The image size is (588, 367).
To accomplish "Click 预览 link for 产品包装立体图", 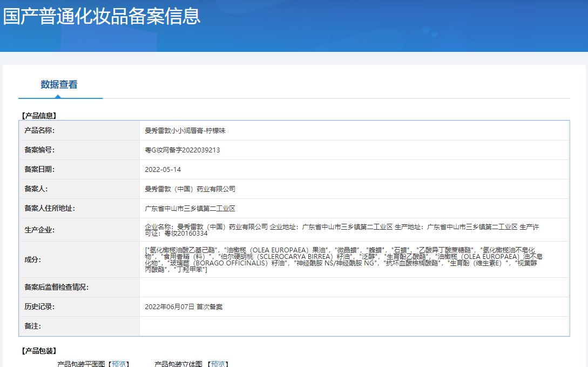I will pyautogui.click(x=218, y=364).
